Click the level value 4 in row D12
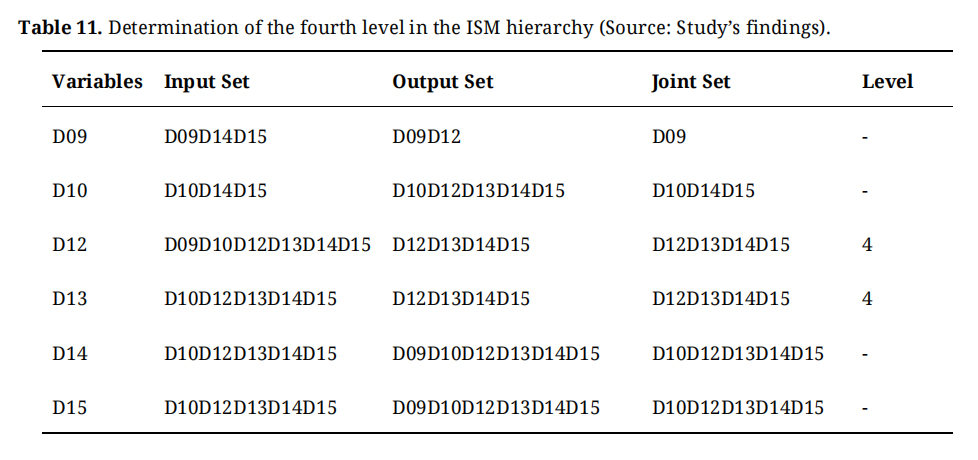The image size is (978, 460). point(867,244)
